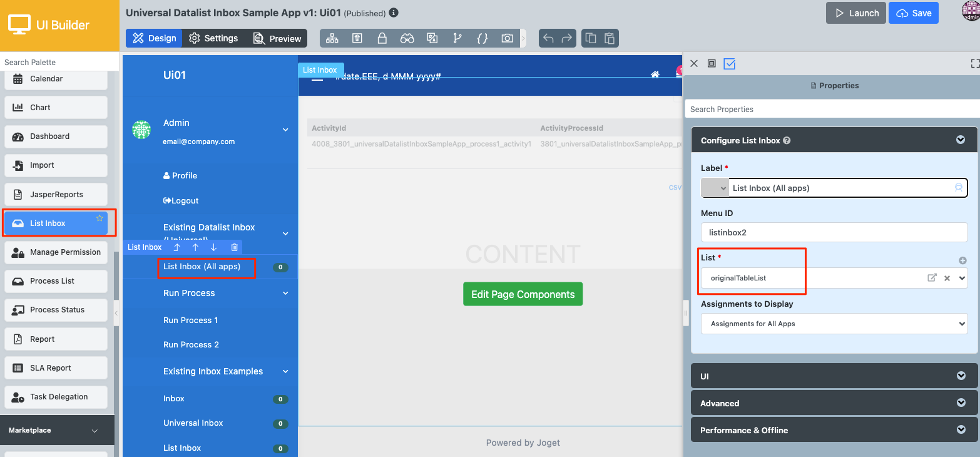Click the camera screenshot icon

tap(507, 38)
